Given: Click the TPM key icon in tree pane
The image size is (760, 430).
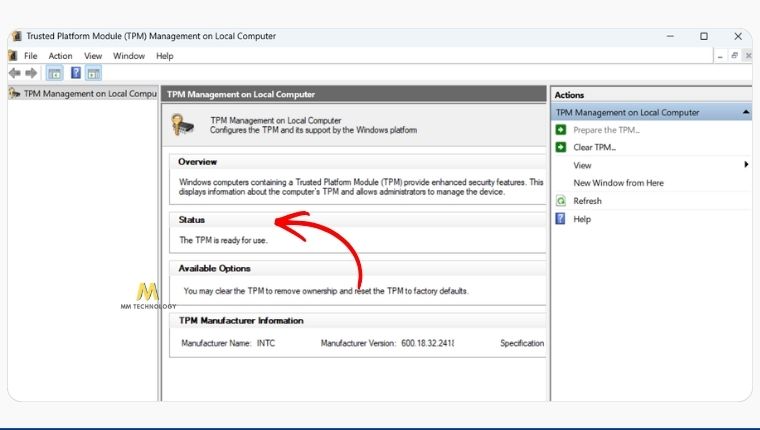Looking at the screenshot, I should point(15,93).
